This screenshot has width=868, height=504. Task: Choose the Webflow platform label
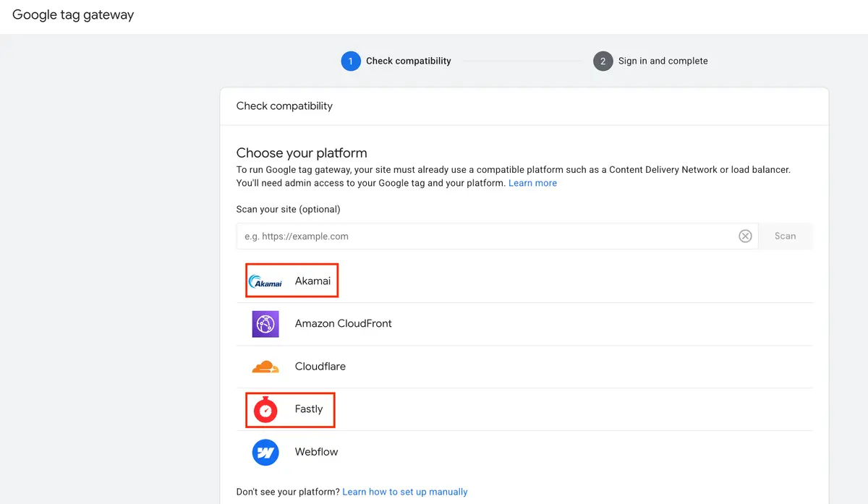point(317,452)
